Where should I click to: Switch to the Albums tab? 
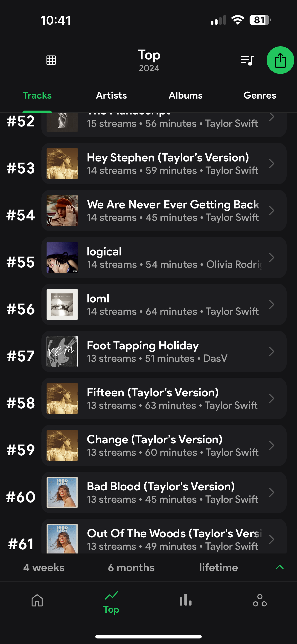pos(186,95)
